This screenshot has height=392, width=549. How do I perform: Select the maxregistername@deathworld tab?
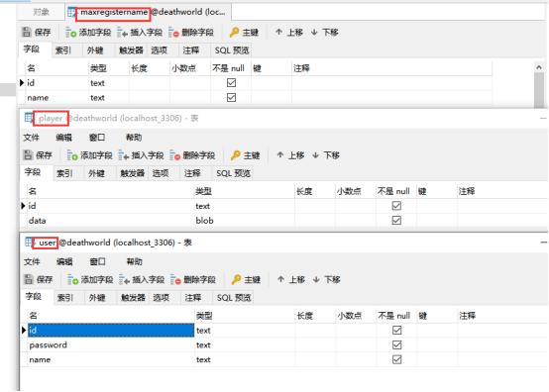coord(148,12)
